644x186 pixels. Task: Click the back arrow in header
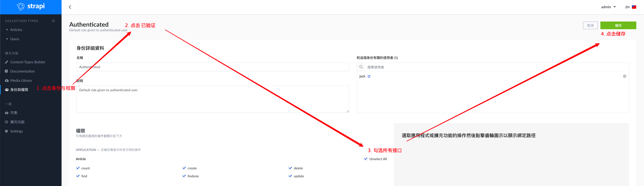click(x=70, y=7)
